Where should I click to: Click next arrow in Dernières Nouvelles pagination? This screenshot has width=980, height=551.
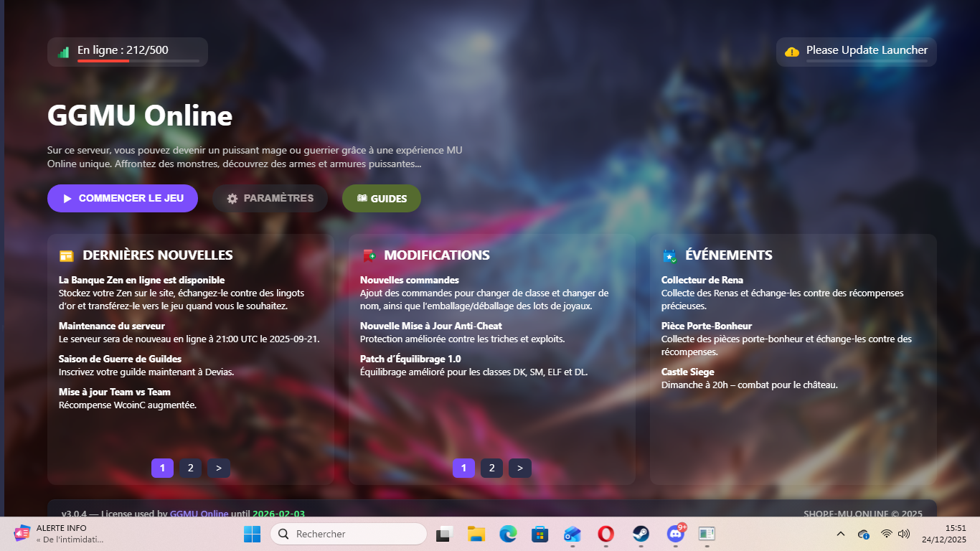click(219, 468)
